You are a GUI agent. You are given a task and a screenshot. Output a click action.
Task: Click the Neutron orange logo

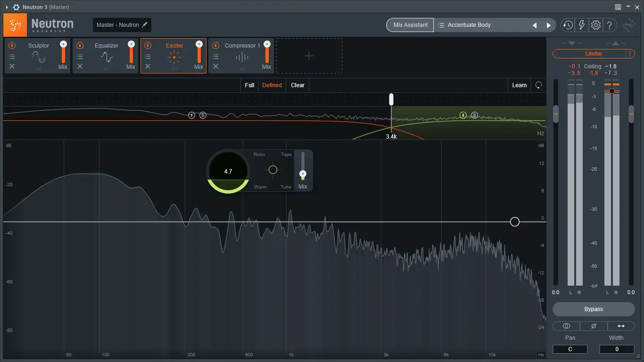point(15,25)
